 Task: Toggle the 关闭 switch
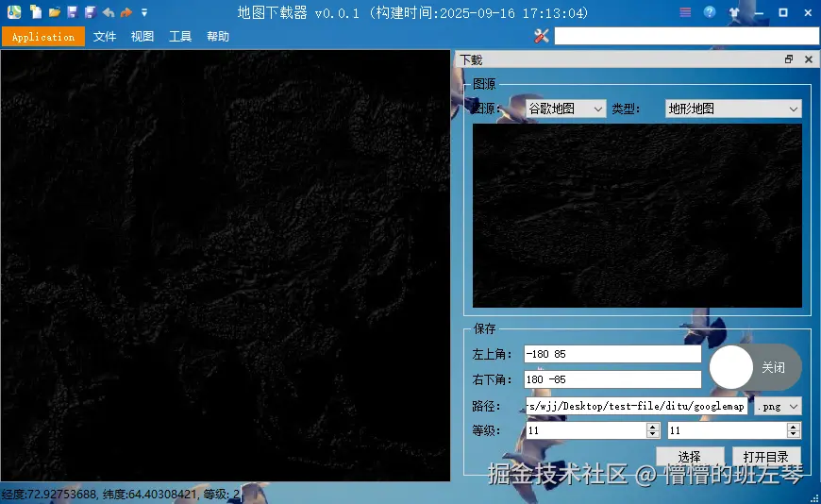click(x=756, y=367)
